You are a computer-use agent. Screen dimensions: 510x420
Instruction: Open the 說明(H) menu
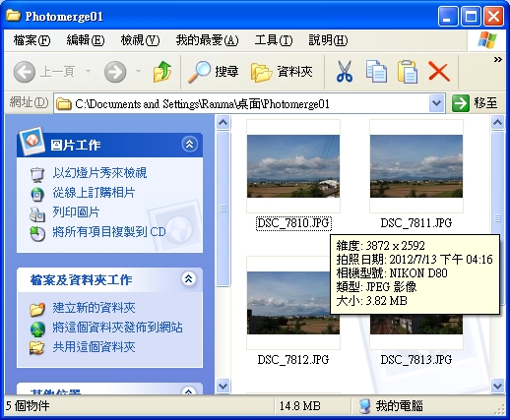point(328,40)
